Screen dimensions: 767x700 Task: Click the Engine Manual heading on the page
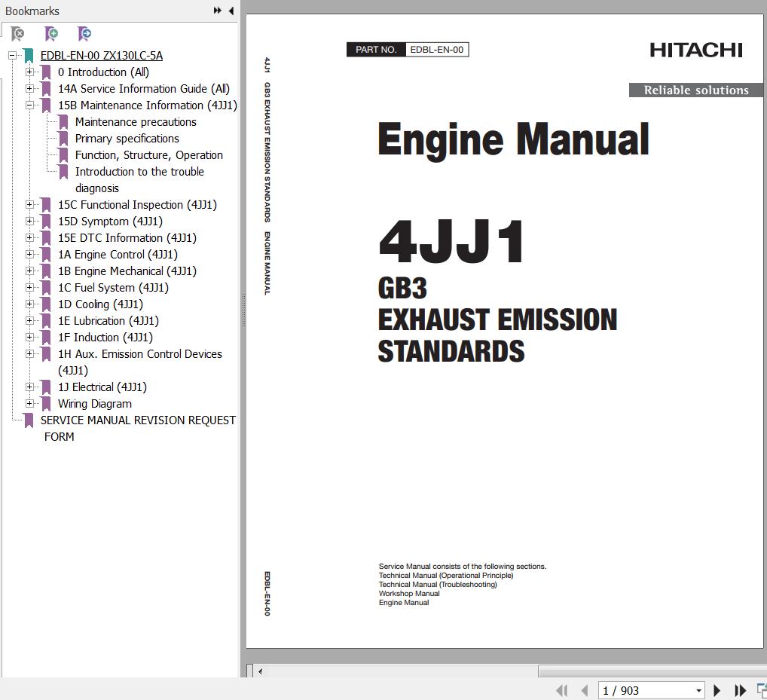pyautogui.click(x=514, y=140)
